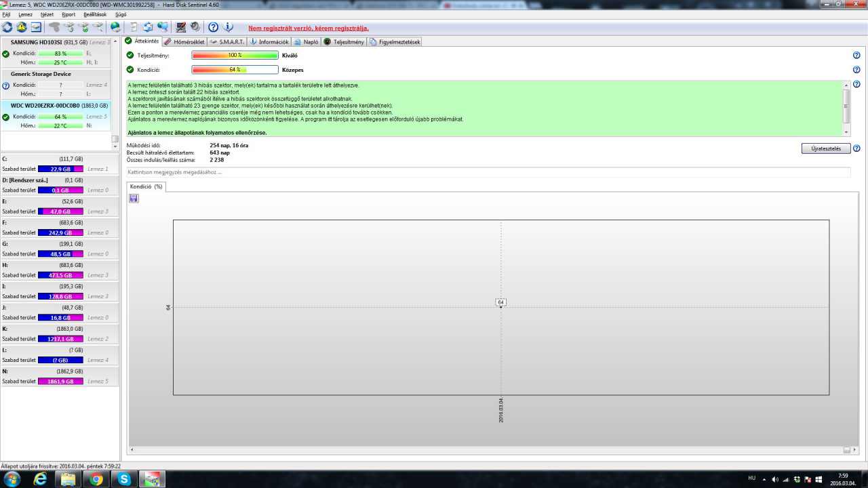
Task: Click the document report toolbar icon
Action: [x=134, y=27]
